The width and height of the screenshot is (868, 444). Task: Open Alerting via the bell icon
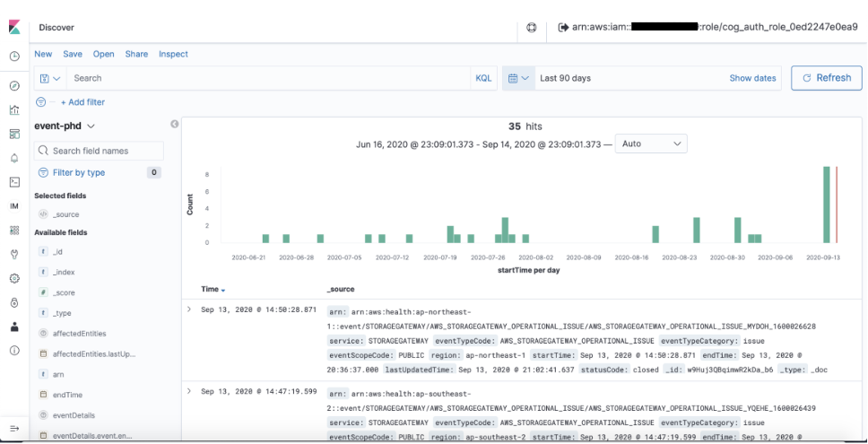14,158
